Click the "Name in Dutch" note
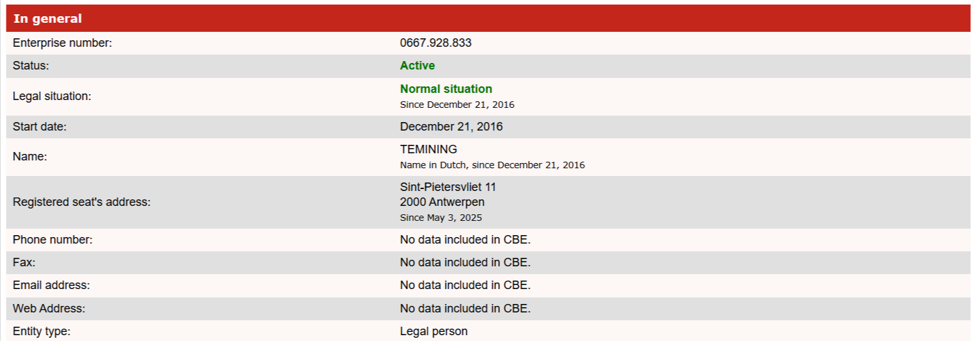Image resolution: width=980 pixels, height=341 pixels. tap(492, 165)
